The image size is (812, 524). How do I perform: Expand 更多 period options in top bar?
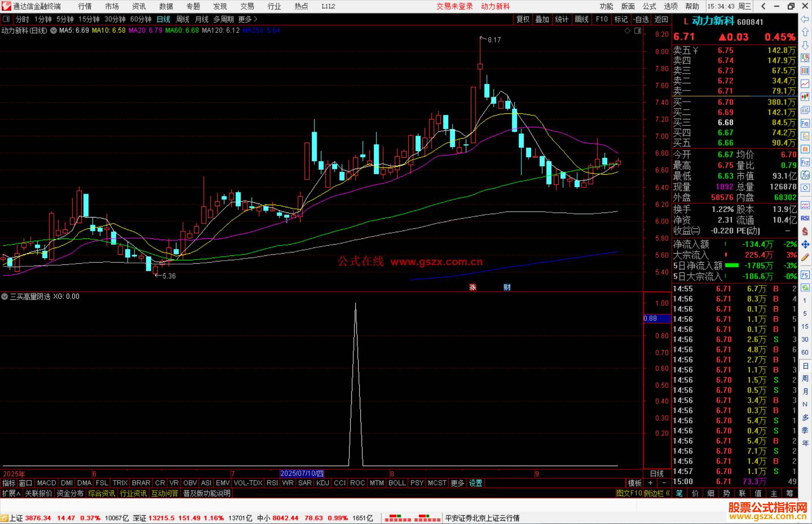[248, 19]
